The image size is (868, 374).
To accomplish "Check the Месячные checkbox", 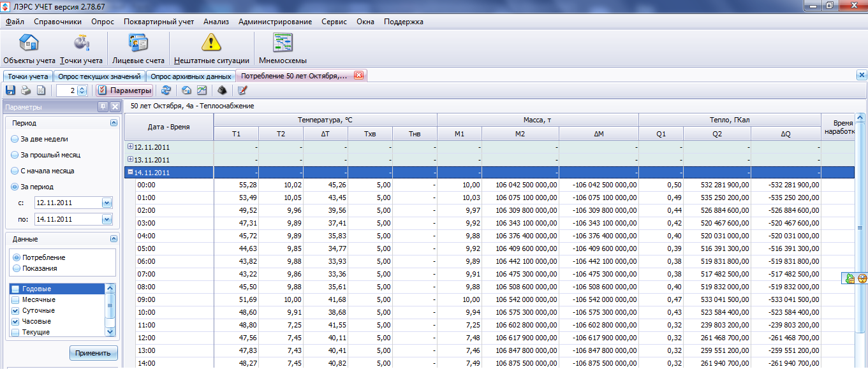I will [15, 300].
